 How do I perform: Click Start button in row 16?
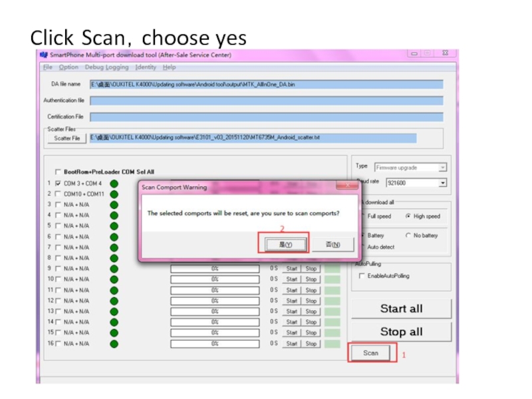click(x=291, y=344)
